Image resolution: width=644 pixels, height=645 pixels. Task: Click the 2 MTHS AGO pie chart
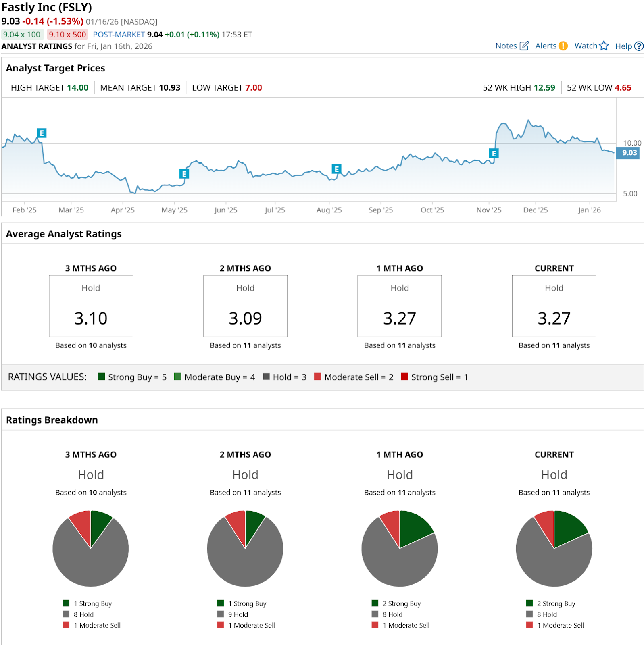coord(245,548)
